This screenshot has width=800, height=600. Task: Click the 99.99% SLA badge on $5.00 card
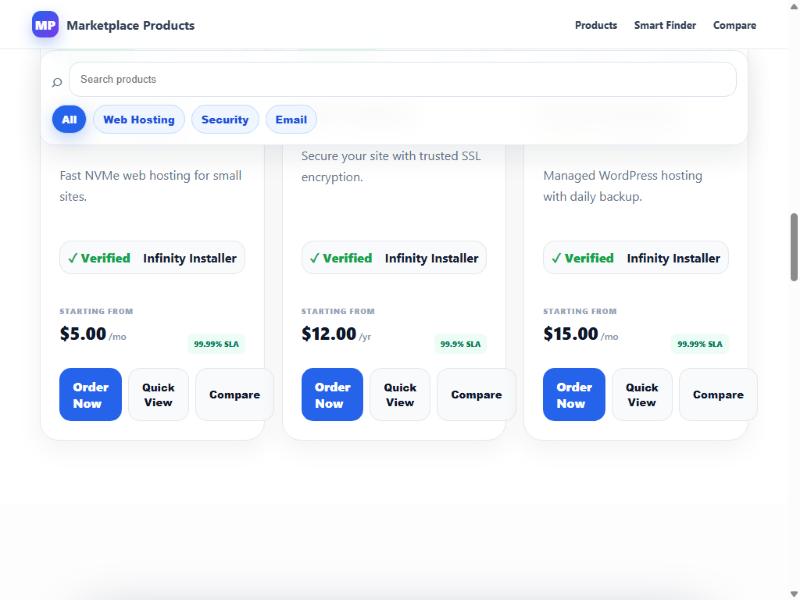click(x=216, y=344)
